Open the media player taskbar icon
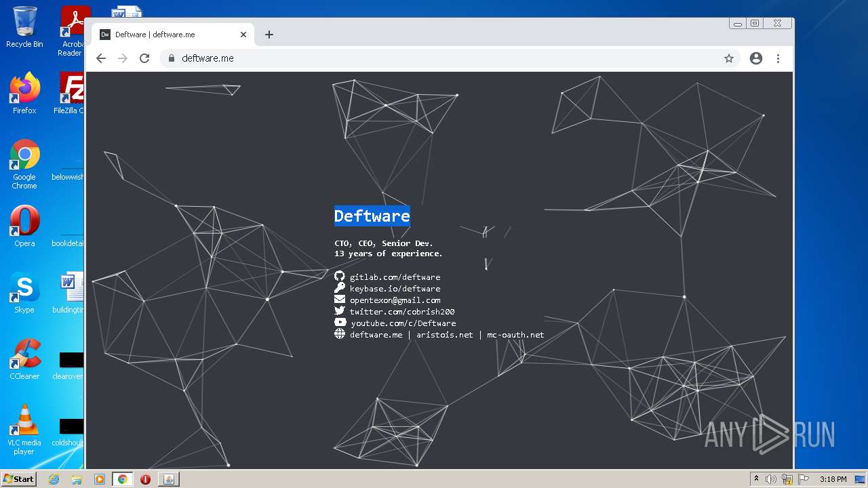Image resolution: width=868 pixels, height=488 pixels. pos(99,479)
